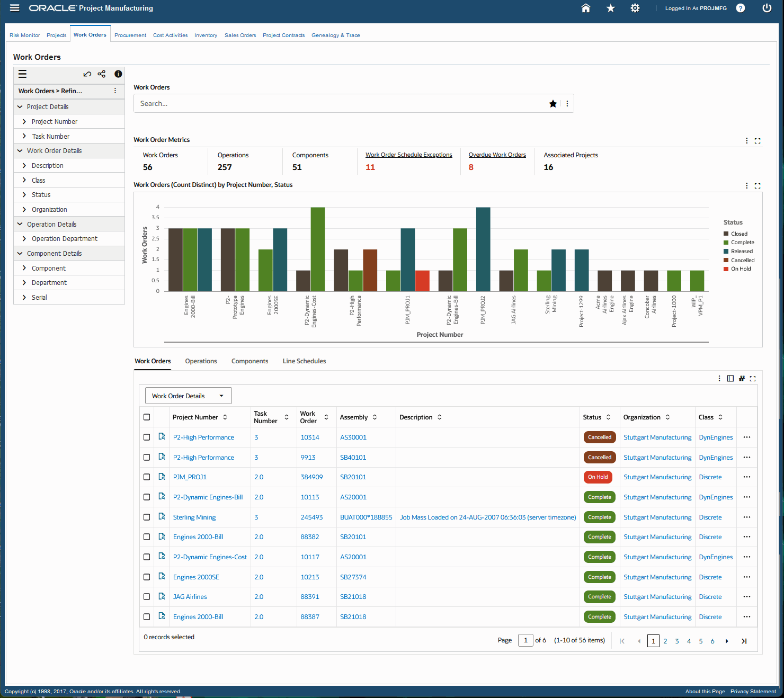Expand the Project Number refinement
The height and width of the screenshot is (698, 784).
pyautogui.click(x=24, y=122)
